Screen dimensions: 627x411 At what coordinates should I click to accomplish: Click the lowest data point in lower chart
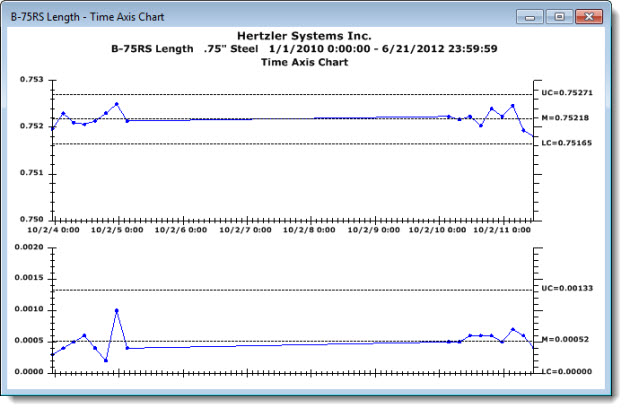[106, 360]
